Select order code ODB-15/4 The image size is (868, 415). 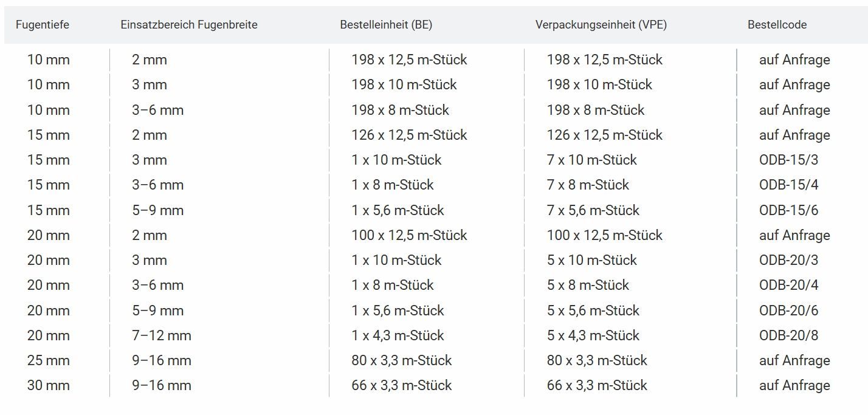click(789, 185)
